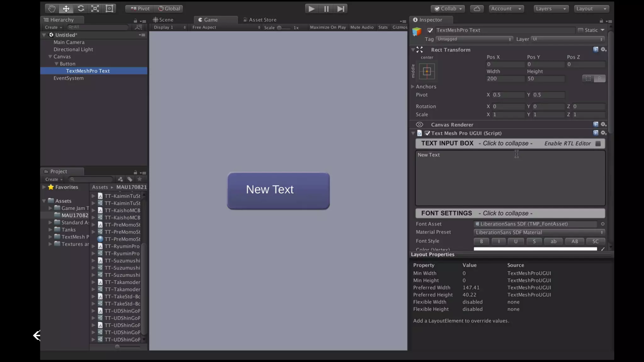Screen dimensions: 644x362
Task: Select the Hand tool in the toolbar
Action: point(52,8)
